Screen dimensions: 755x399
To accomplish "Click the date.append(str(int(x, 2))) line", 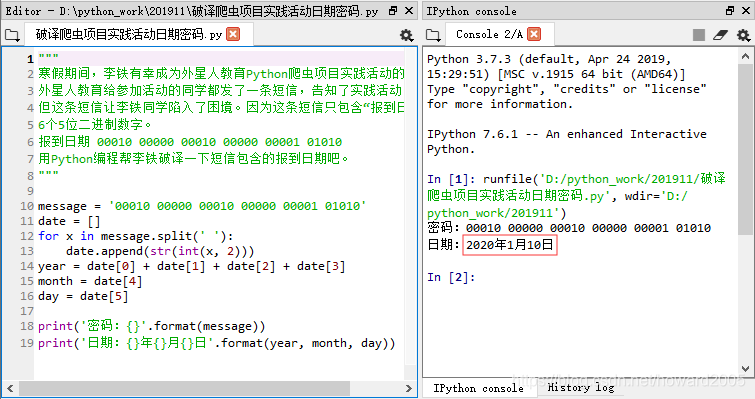I will (160, 251).
